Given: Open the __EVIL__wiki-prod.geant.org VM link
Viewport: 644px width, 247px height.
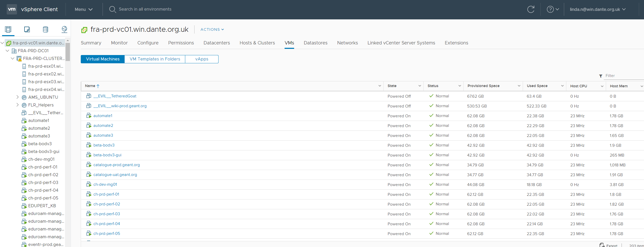Looking at the screenshot, I should (x=120, y=106).
